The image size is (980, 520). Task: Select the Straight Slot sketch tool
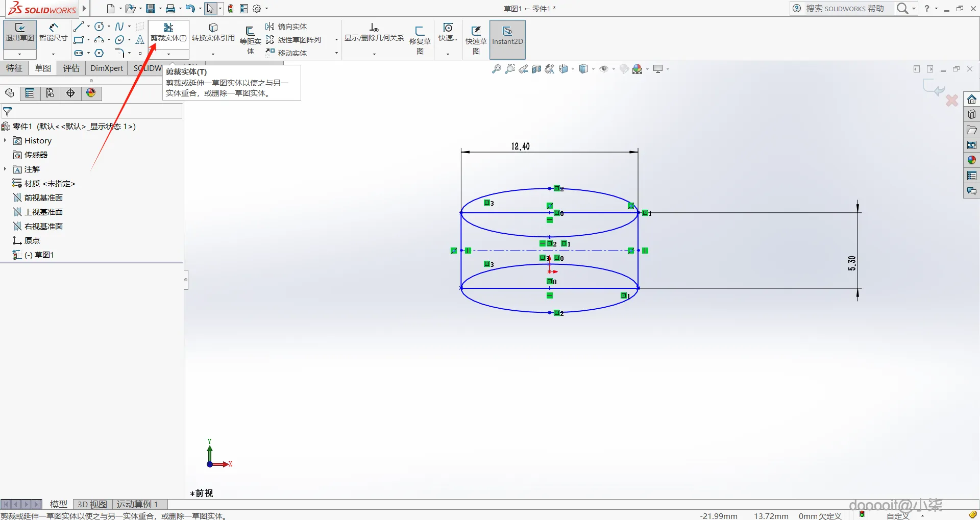click(x=79, y=53)
